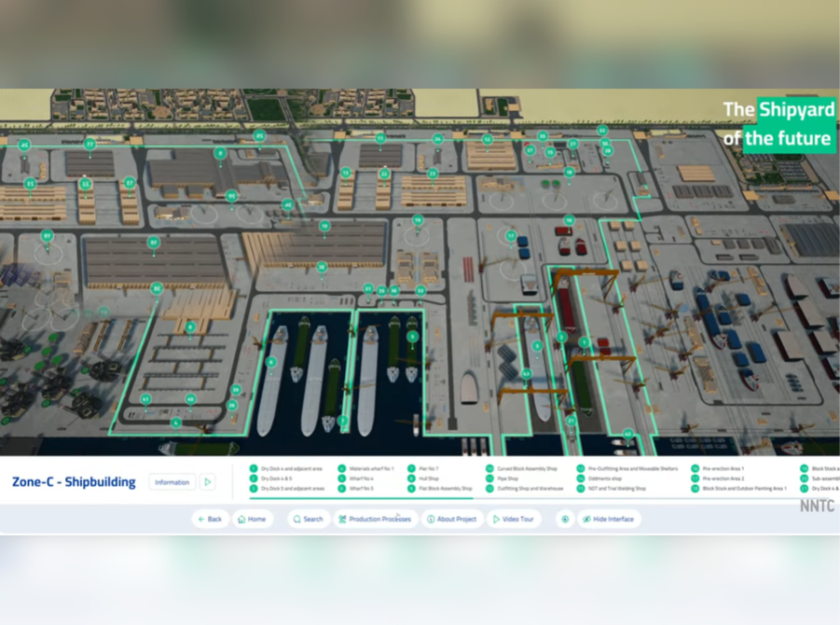
Task: Return to Home view
Action: (x=253, y=519)
